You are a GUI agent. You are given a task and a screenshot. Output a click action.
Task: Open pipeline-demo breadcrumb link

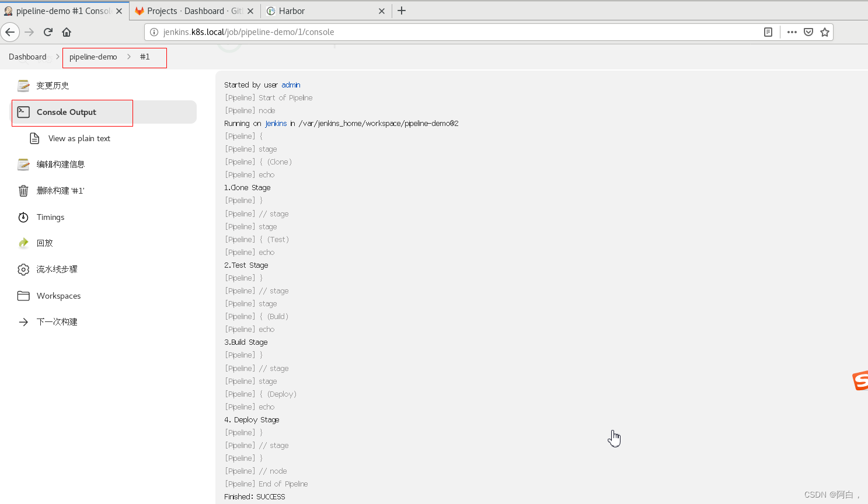coord(93,57)
